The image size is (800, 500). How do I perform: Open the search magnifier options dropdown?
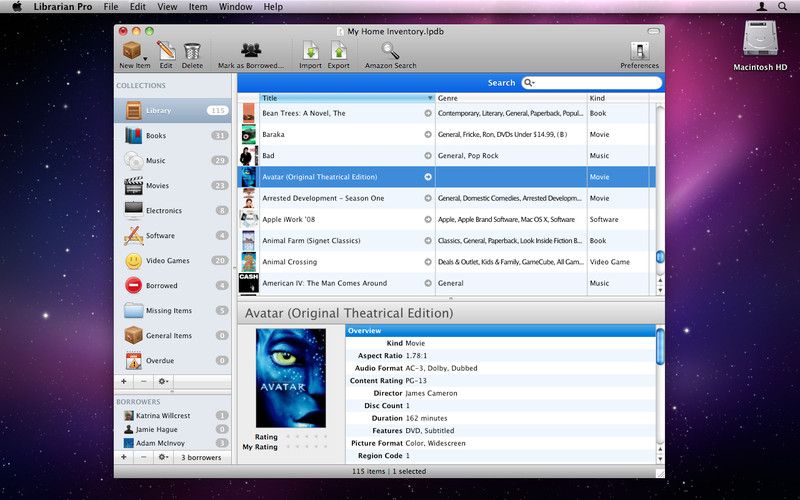click(x=530, y=83)
